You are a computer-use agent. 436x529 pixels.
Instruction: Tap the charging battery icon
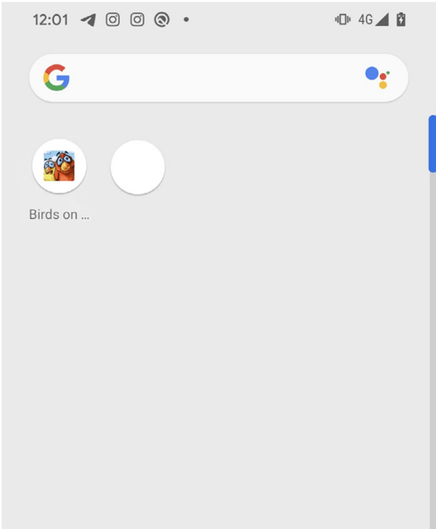[401, 19]
